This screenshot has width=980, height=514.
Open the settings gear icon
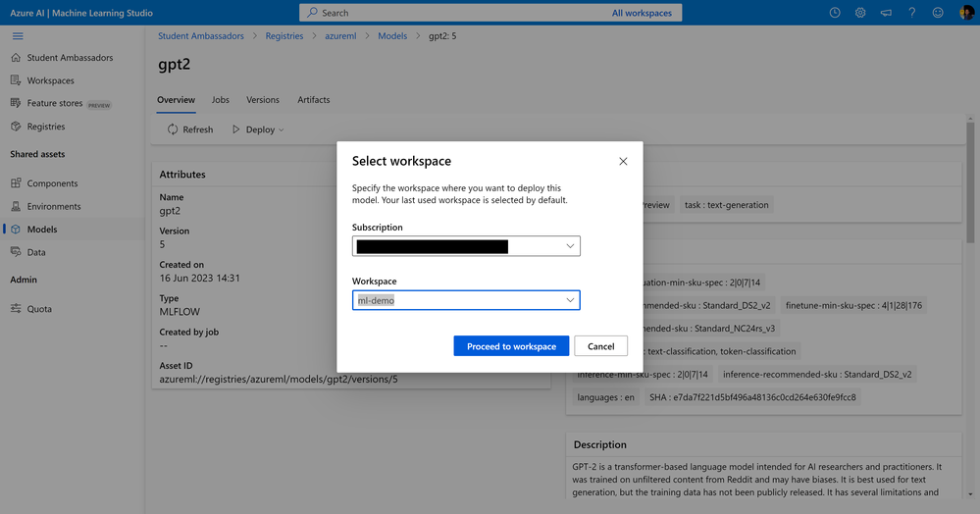[x=860, y=13]
